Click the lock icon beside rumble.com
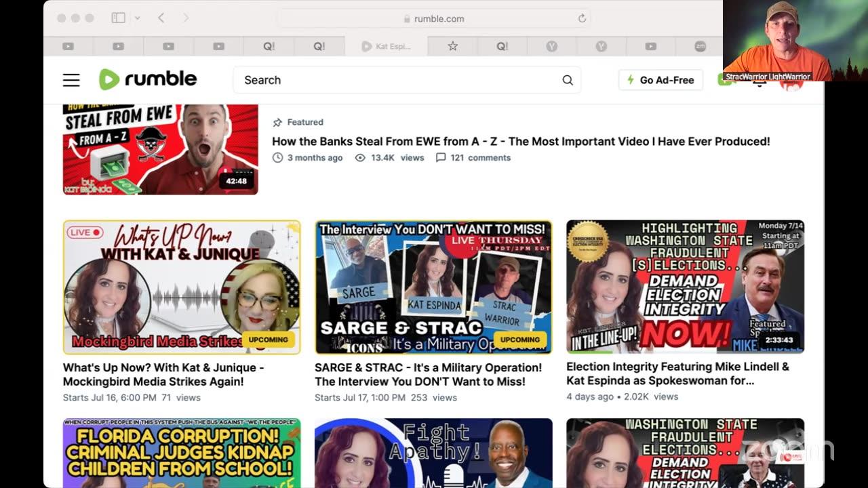The width and height of the screenshot is (868, 488). [x=407, y=19]
